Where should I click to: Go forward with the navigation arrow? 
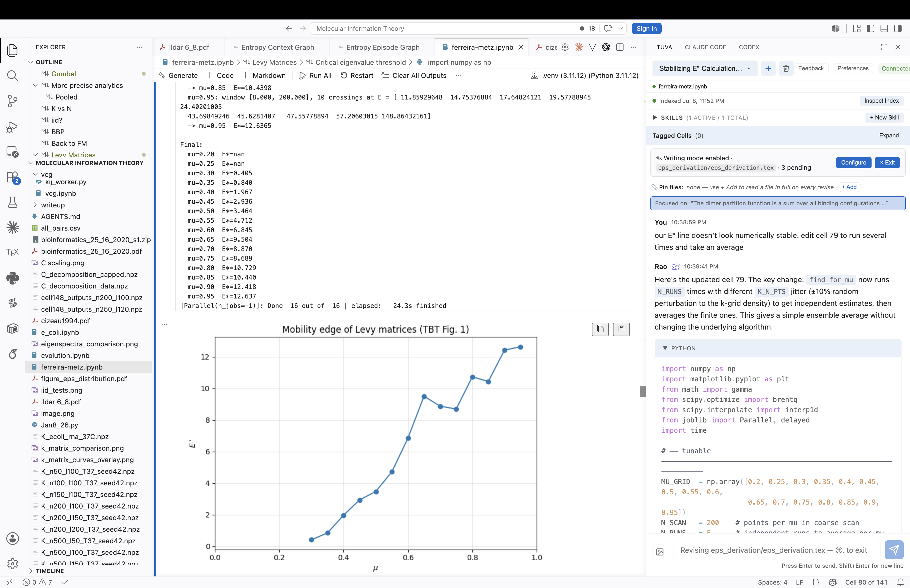pos(303,29)
